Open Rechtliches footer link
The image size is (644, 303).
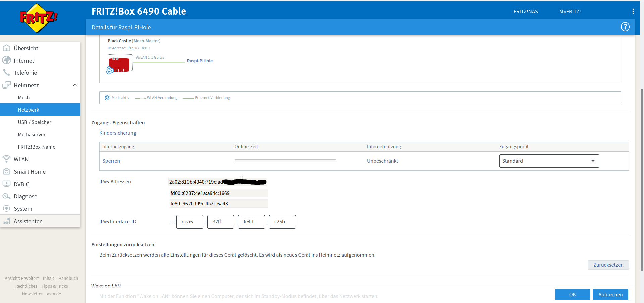click(26, 286)
